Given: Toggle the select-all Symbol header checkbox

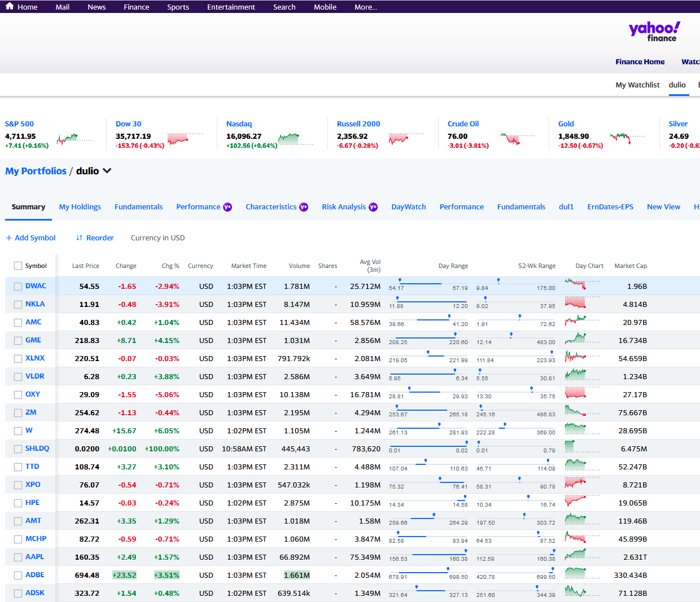Looking at the screenshot, I should pos(18,266).
